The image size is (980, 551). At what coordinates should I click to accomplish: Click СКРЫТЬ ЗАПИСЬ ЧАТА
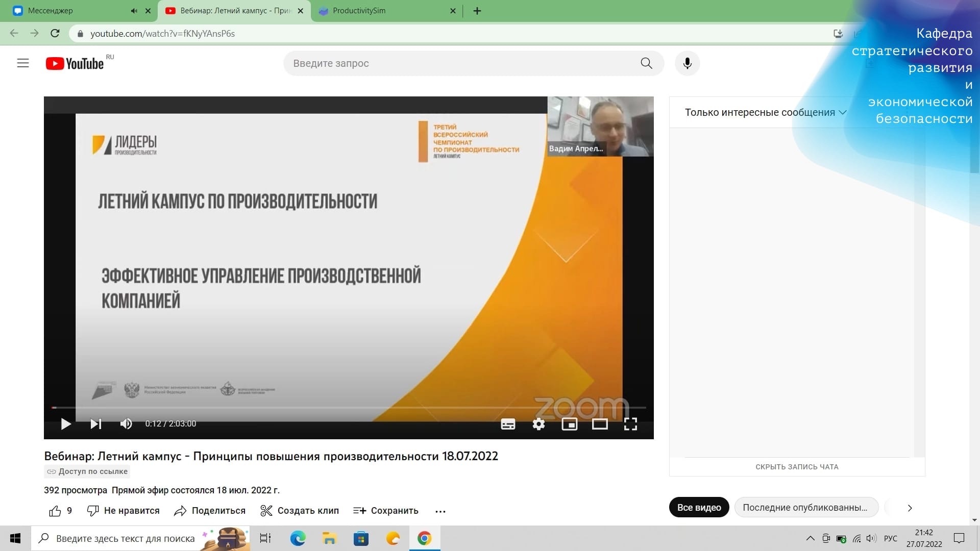coord(797,467)
